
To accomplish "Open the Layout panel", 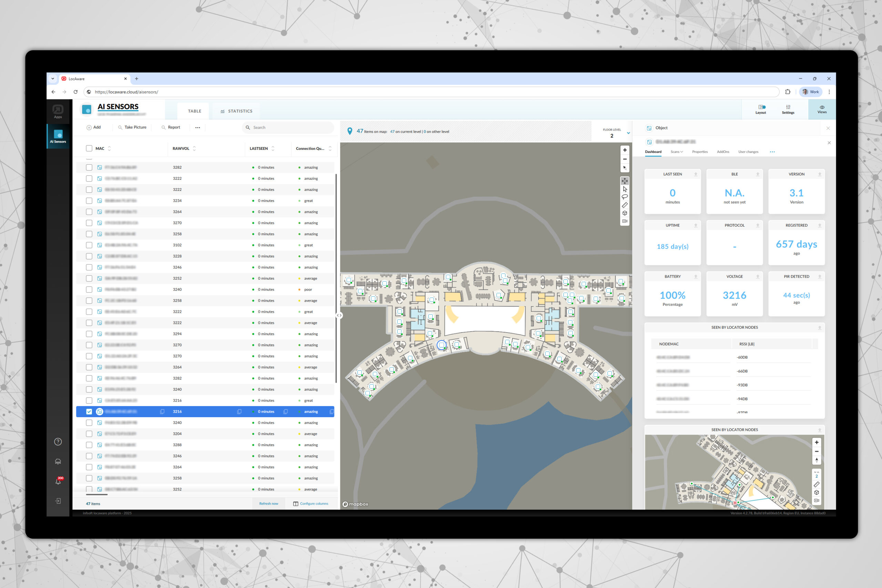I will pyautogui.click(x=760, y=109).
